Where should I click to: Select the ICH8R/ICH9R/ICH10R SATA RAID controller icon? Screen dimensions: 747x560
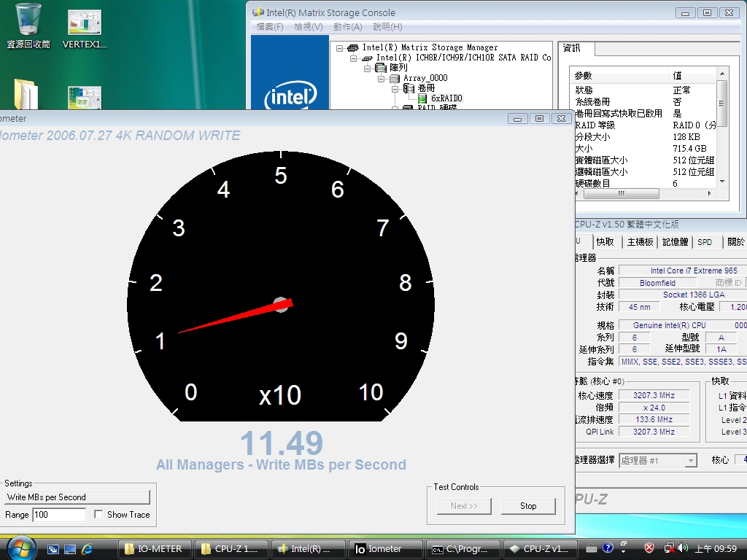[368, 58]
